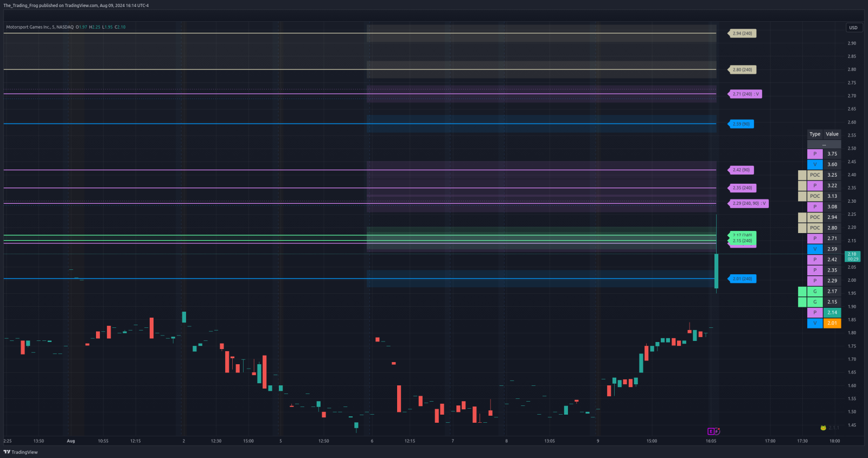Click the teal highlighted value 2.14
This screenshot has height=458, width=868.
point(832,313)
